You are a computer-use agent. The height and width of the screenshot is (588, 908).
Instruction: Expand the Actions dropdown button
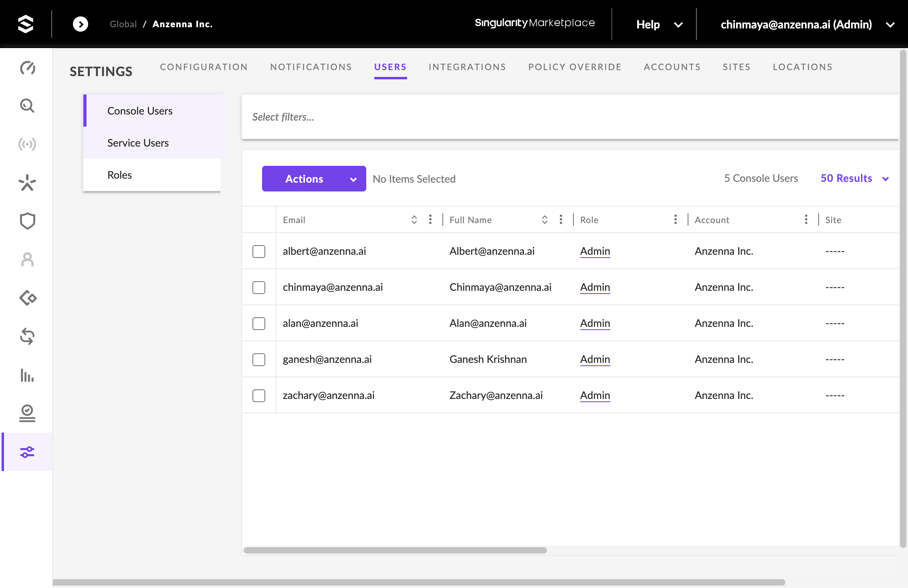pos(314,179)
